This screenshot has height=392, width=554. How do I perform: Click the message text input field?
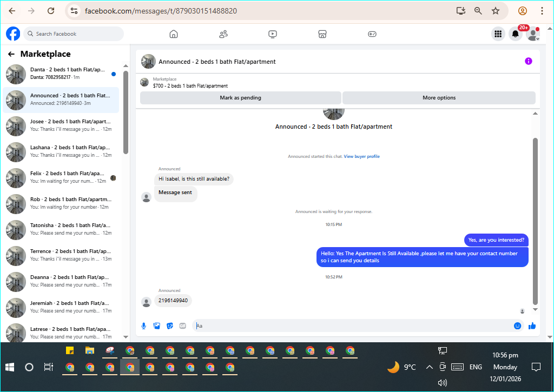[x=353, y=325]
